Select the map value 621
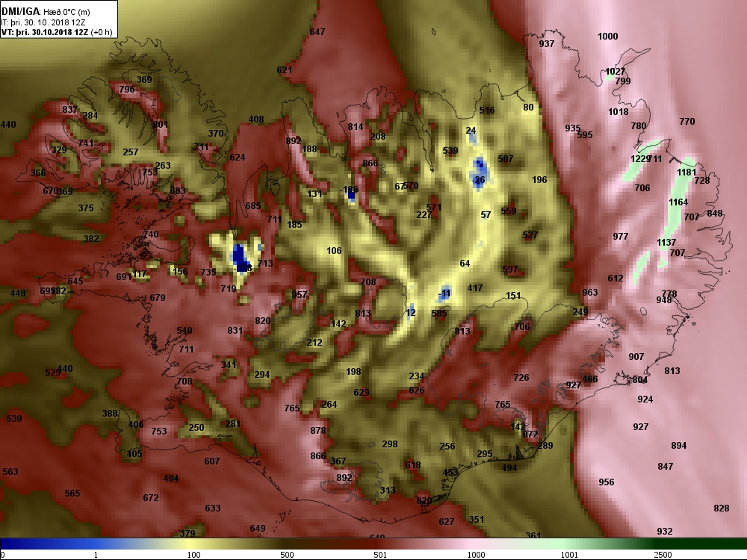Screen dimensions: 747x560 tap(285, 70)
